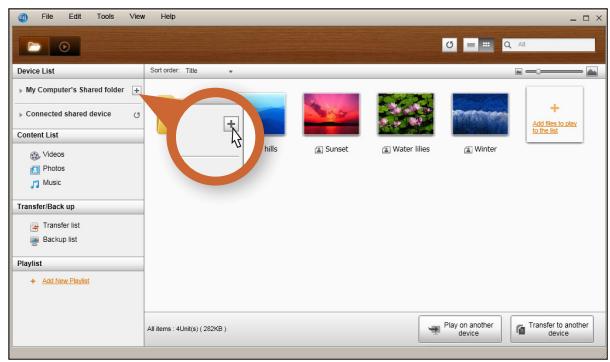This screenshot has width=610, height=362.
Task: Maximize the application window
Action: pos(586,18)
